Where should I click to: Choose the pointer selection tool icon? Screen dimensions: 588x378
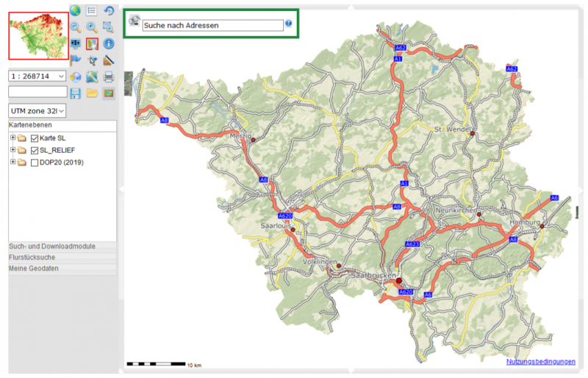click(92, 60)
